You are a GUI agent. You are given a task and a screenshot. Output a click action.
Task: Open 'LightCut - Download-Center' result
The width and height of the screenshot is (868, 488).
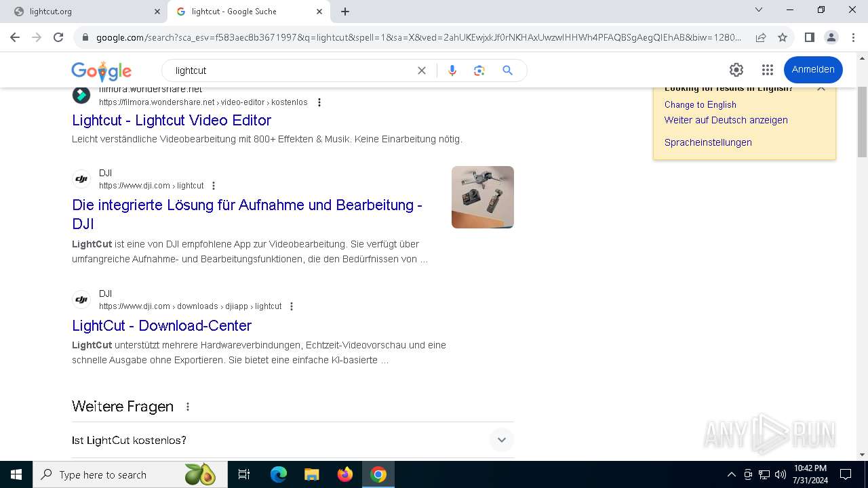(161, 325)
